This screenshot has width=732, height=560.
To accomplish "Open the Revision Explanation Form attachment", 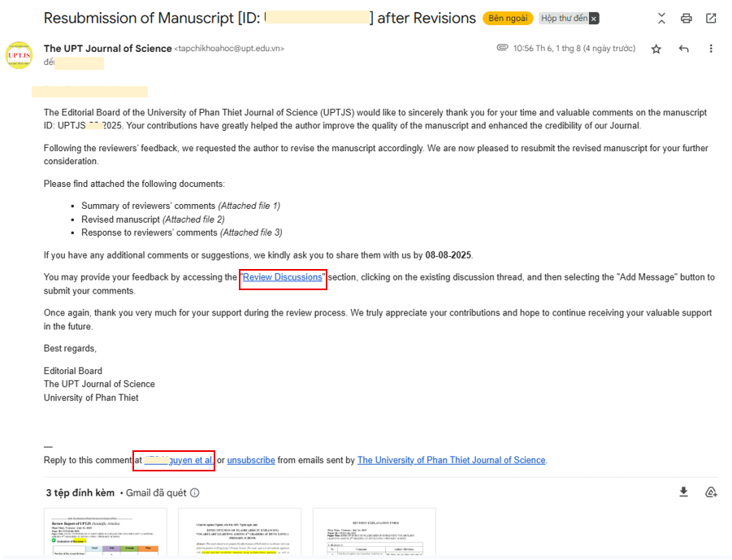I will click(x=375, y=532).
